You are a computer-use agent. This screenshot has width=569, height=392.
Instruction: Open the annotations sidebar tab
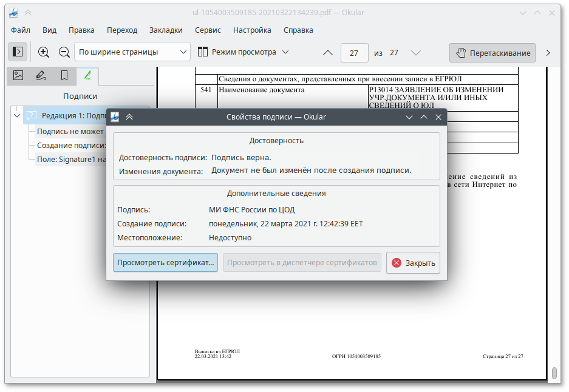pyautogui.click(x=41, y=76)
